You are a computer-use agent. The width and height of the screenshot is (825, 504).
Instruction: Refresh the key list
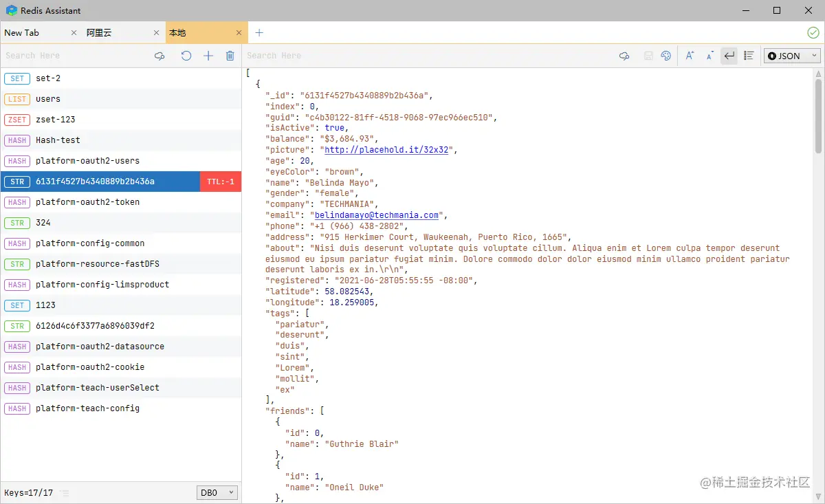click(186, 56)
